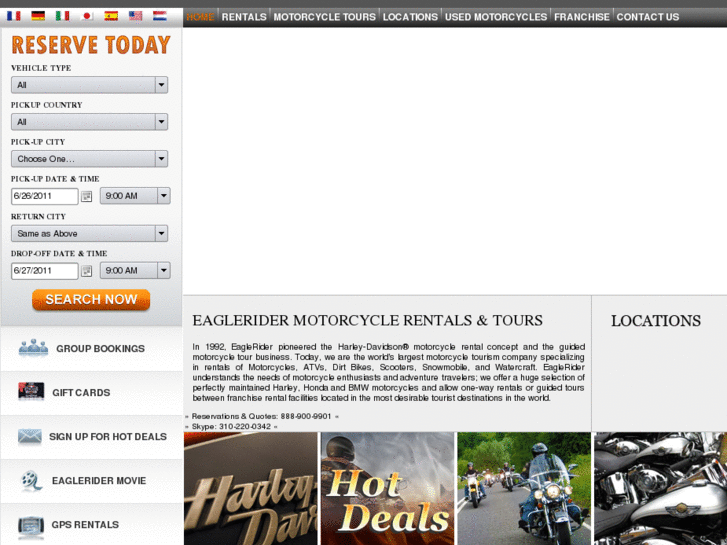727x545 pixels.
Task: Switch language with the German flag
Action: [38, 16]
